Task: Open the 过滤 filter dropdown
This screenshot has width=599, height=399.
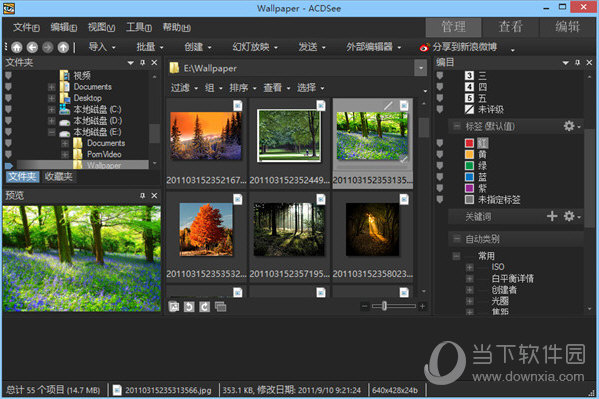Action: pyautogui.click(x=184, y=88)
